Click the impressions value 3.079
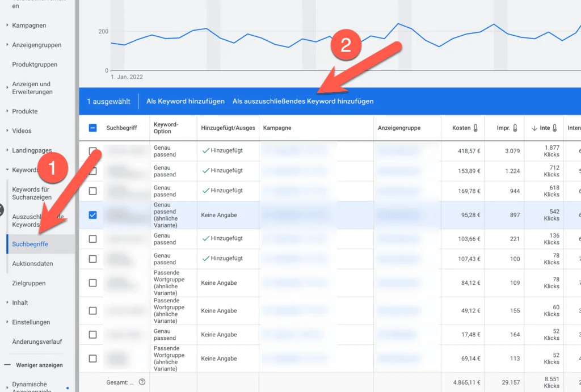Screen dimensions: 581x392 (x=512, y=151)
